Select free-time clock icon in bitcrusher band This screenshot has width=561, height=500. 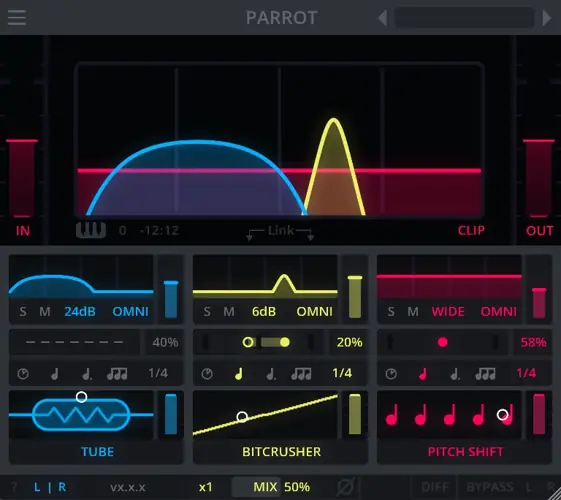207,374
